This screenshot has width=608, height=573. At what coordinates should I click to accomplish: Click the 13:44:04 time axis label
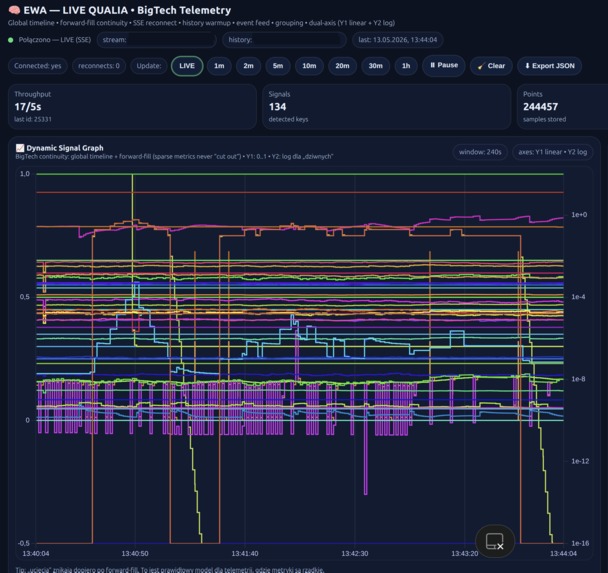pos(563,554)
